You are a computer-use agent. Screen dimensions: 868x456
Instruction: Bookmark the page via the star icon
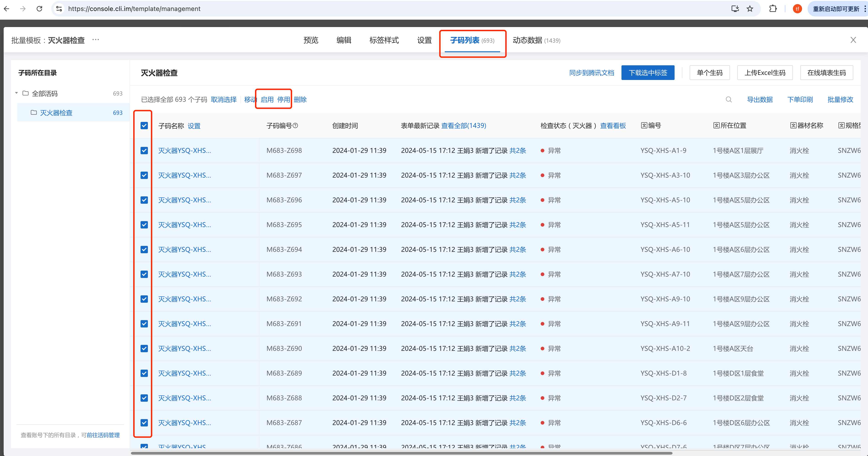[x=750, y=9]
